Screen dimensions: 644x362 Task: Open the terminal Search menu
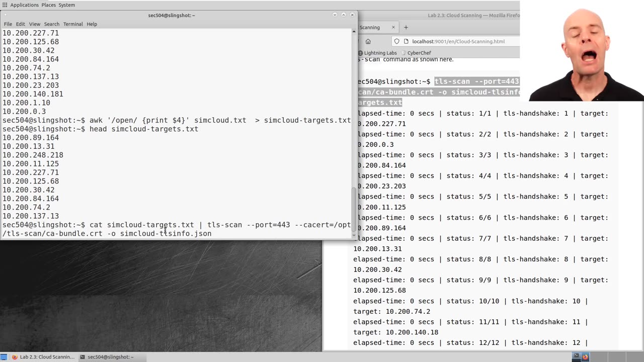(x=51, y=24)
